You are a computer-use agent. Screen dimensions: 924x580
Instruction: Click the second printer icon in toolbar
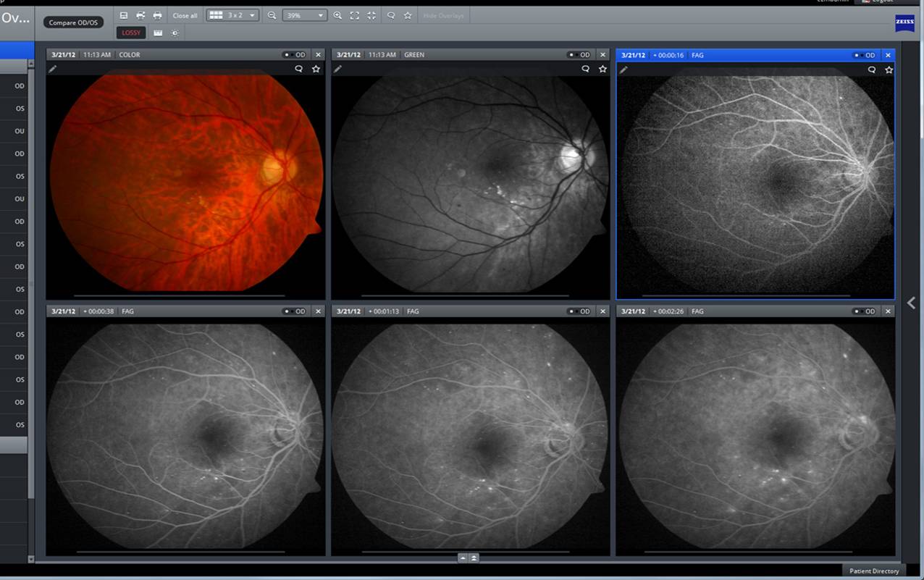coord(157,15)
